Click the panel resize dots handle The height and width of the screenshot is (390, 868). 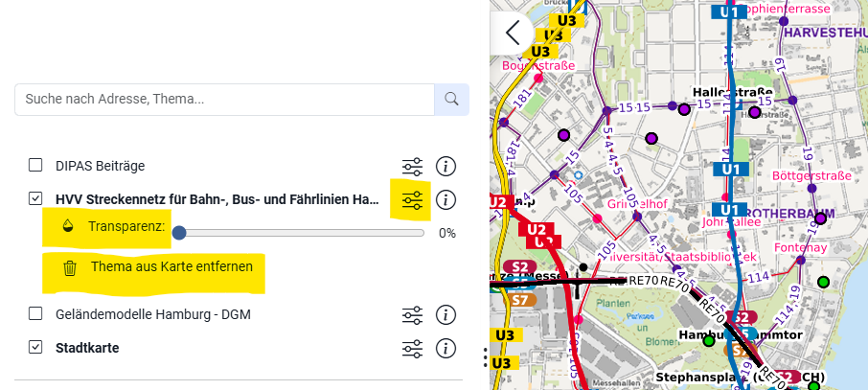click(485, 357)
